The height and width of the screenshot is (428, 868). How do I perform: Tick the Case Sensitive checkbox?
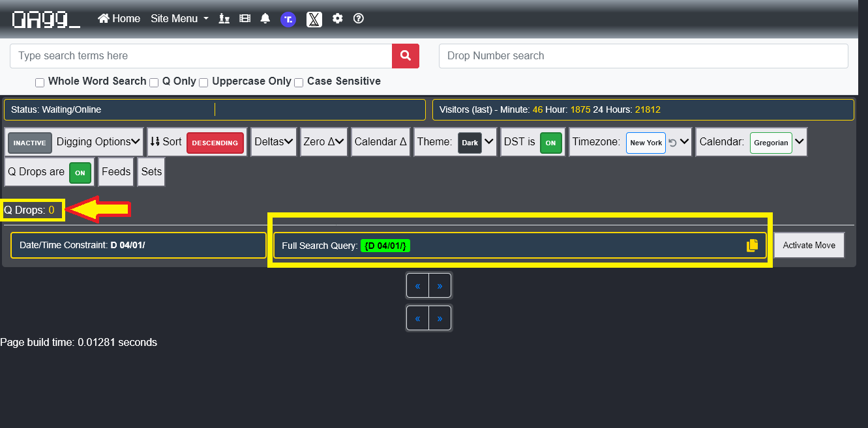299,83
